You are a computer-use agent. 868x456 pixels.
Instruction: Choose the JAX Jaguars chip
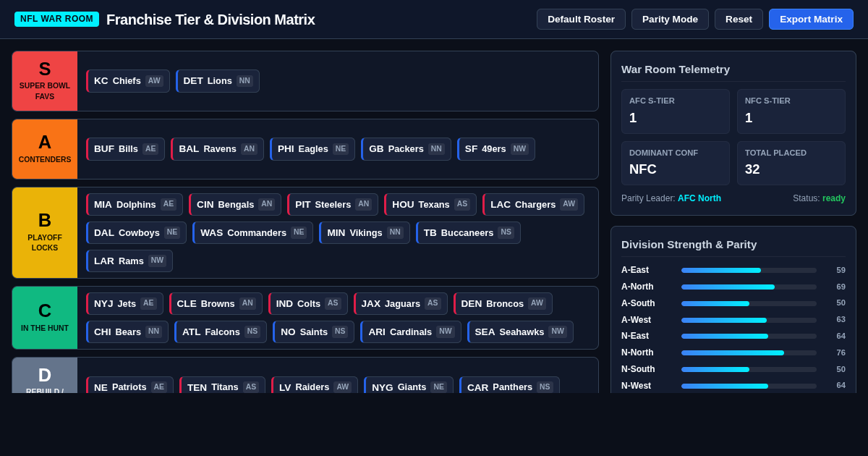point(401,303)
